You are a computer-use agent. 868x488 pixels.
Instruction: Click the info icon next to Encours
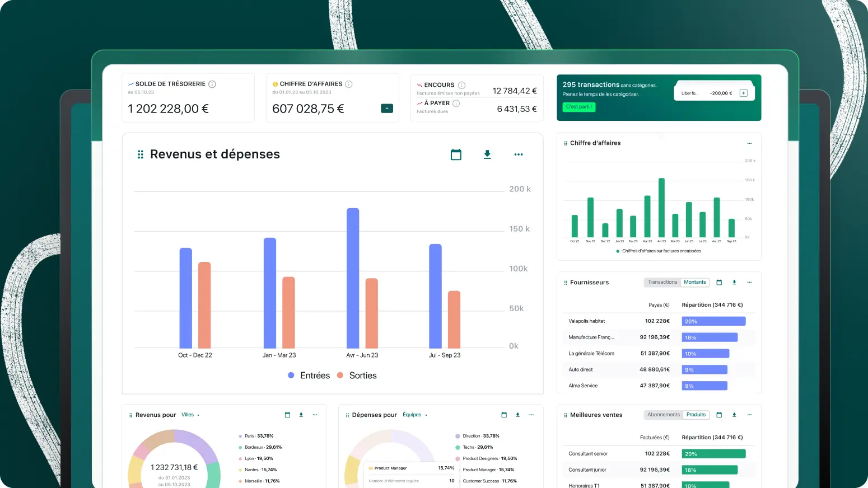tap(461, 85)
